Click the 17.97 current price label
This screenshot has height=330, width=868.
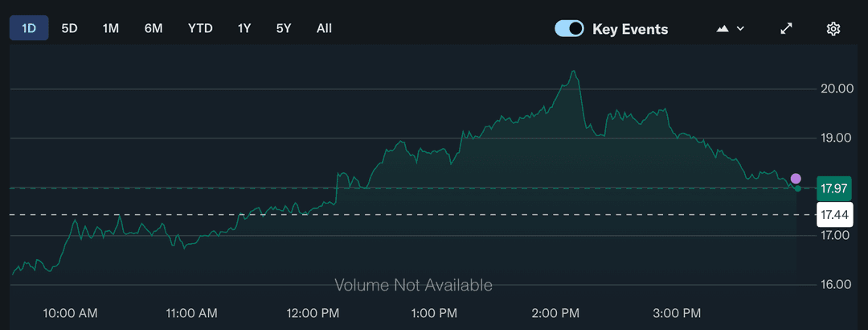click(x=834, y=188)
